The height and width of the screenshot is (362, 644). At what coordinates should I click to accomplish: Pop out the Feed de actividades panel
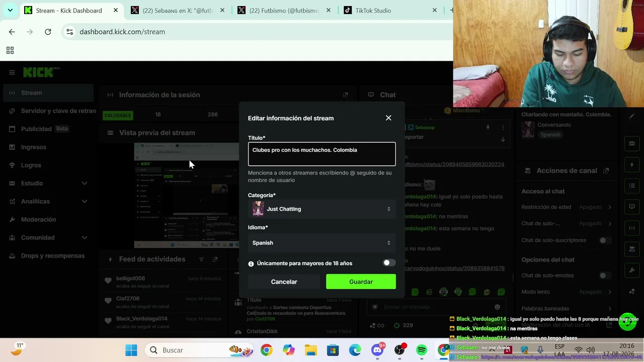point(215,259)
